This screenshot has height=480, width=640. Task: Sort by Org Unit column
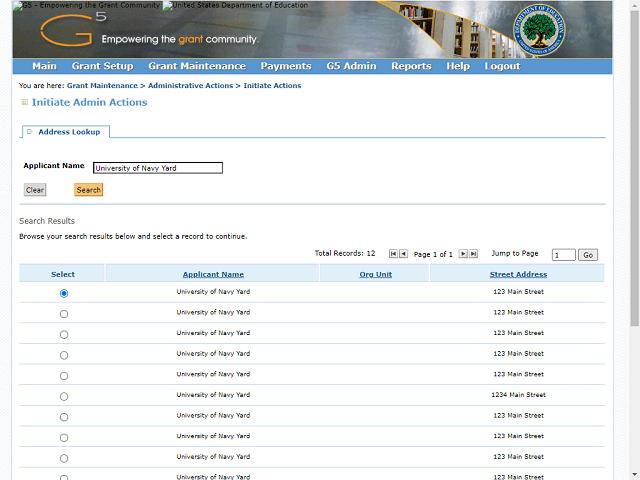376,274
